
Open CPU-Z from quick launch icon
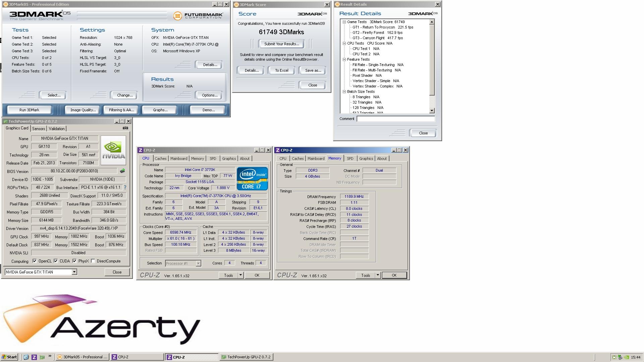(34, 357)
